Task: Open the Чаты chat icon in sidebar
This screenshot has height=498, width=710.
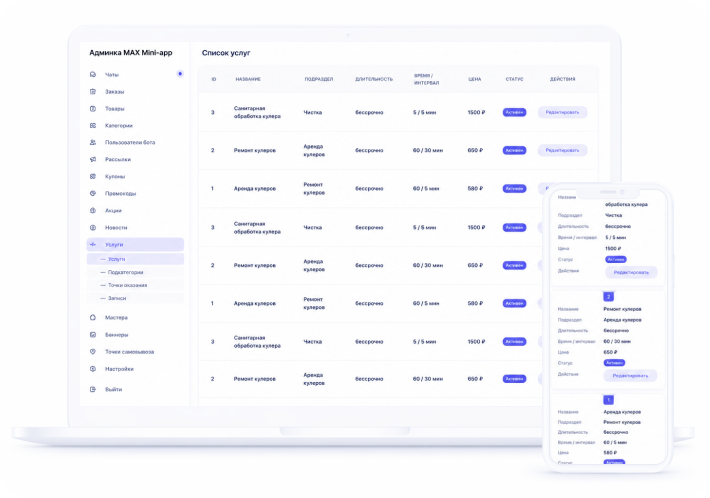Action: (x=93, y=74)
